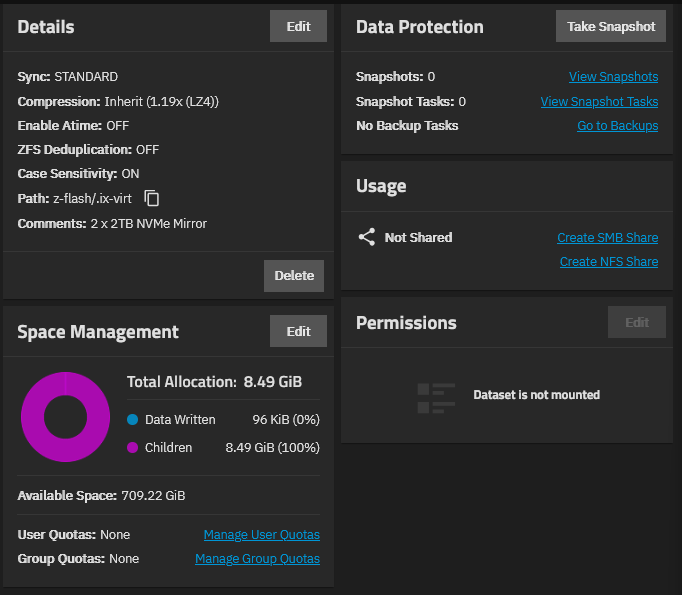Click the 96 KiB (0%) value
This screenshot has width=682, height=595.
(286, 419)
